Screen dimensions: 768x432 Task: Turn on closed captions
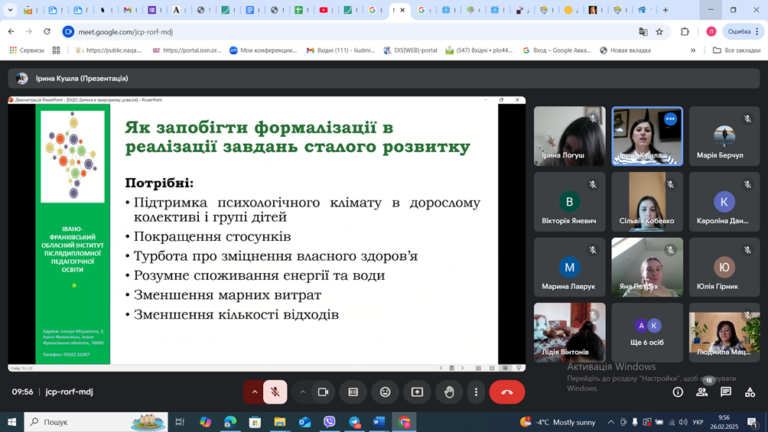(x=353, y=392)
